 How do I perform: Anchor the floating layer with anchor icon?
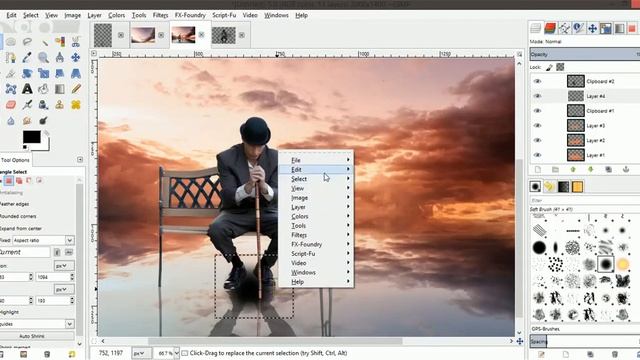626,169
